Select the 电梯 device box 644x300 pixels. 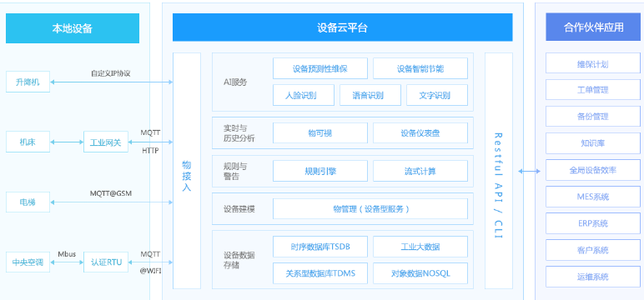[x=28, y=202]
